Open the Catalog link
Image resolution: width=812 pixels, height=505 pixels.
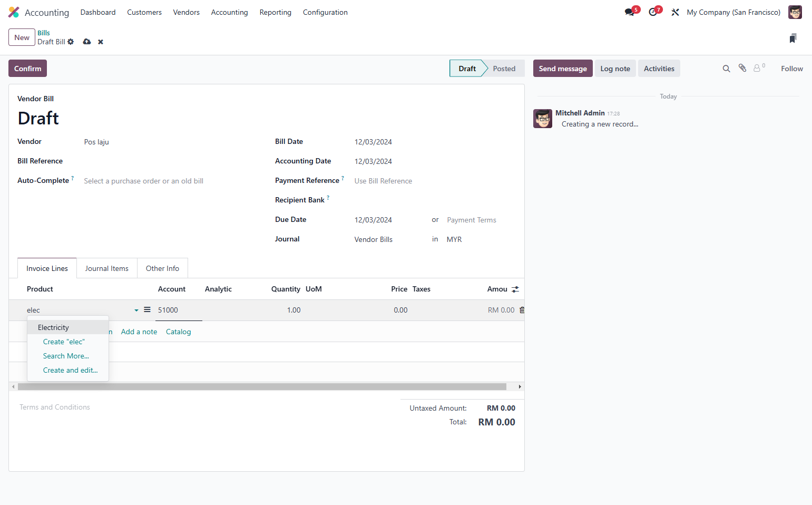point(179,332)
